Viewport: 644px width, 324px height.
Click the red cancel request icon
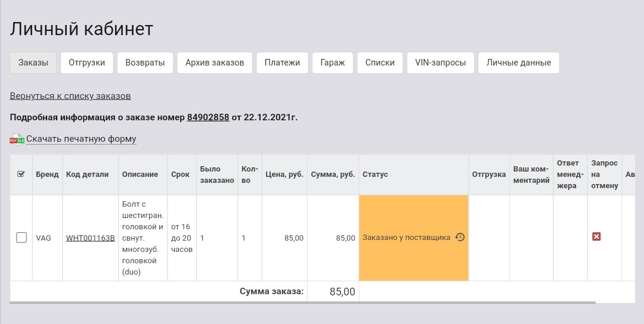click(596, 237)
